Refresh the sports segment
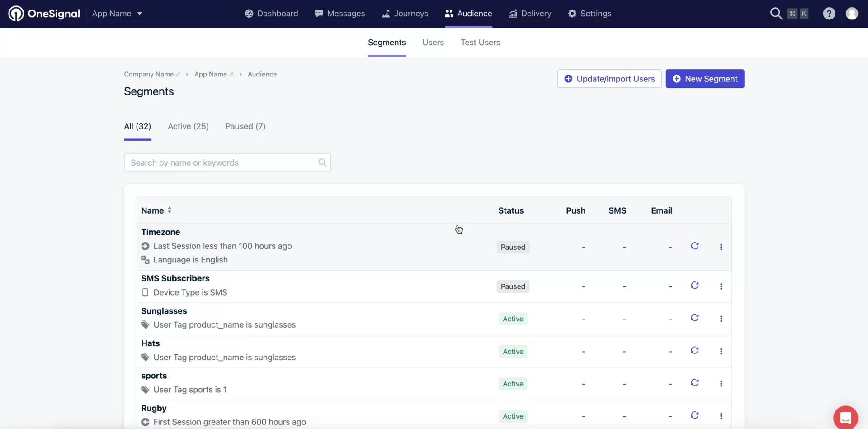 point(695,382)
